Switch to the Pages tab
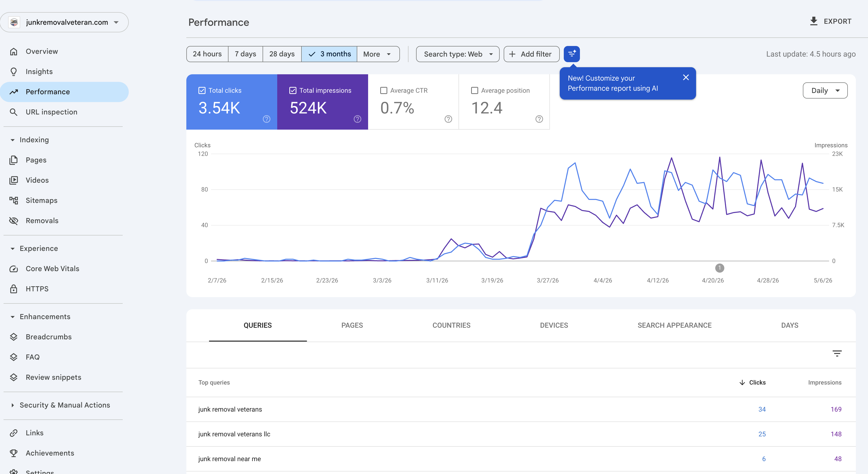The image size is (868, 474). pos(352,325)
